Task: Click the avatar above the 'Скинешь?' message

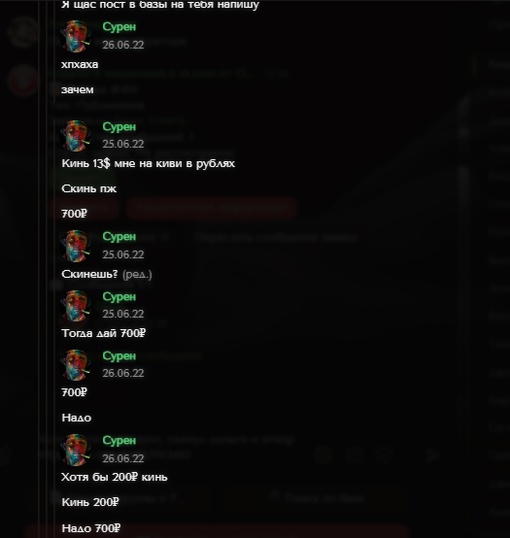Action: click(x=76, y=246)
